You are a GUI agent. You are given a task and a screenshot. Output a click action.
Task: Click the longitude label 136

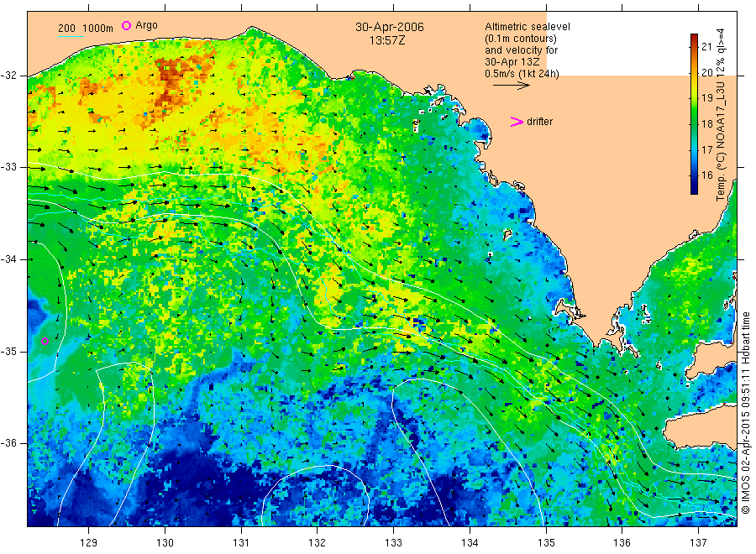[622, 542]
